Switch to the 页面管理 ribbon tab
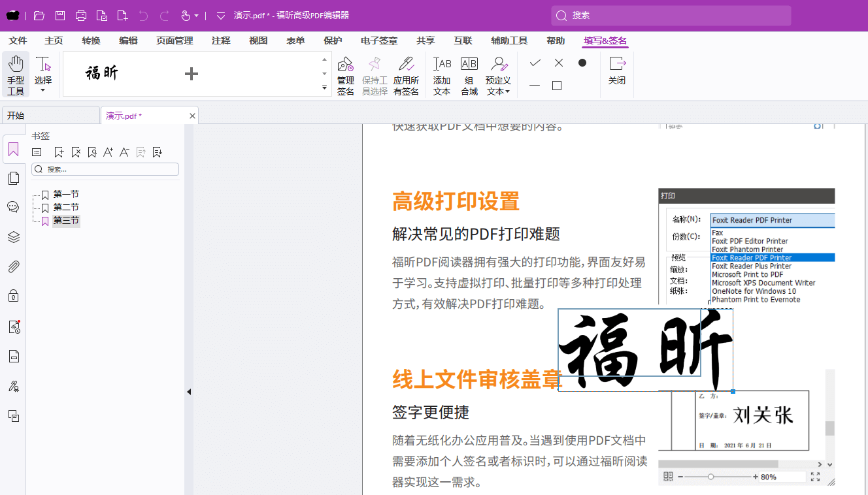Viewport: 868px width, 495px height. pos(175,40)
